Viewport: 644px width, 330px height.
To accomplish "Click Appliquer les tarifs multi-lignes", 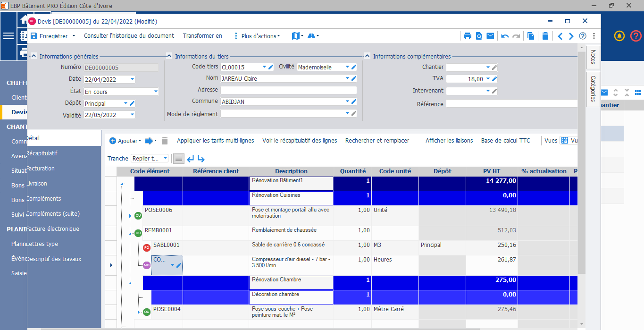I will coord(215,141).
